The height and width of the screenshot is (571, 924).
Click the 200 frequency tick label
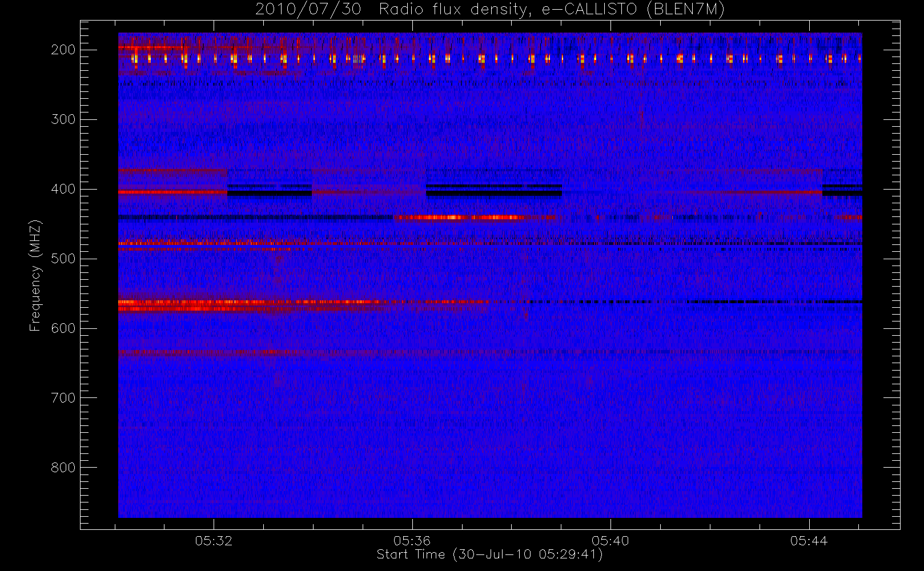63,50
